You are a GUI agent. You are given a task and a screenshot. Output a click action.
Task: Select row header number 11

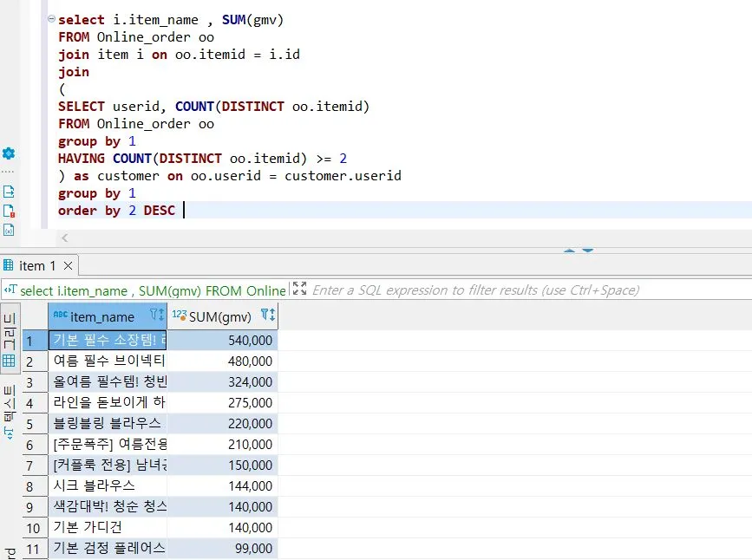(35, 549)
